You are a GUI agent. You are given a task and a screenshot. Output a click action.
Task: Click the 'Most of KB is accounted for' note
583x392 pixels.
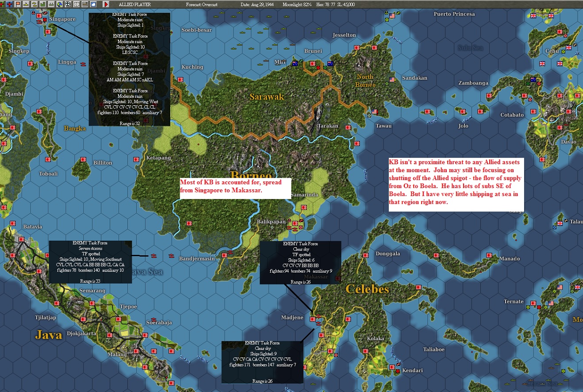coord(235,188)
